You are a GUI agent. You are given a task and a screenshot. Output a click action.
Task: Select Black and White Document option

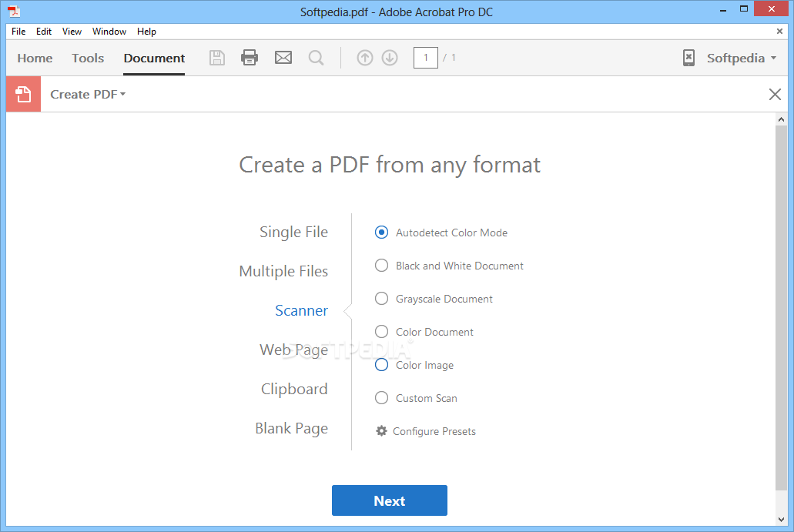(382, 266)
